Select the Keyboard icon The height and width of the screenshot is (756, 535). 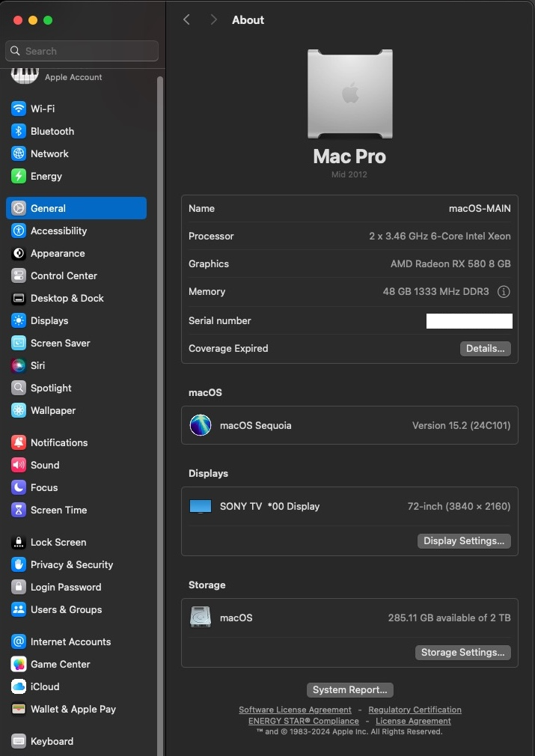pyautogui.click(x=18, y=742)
